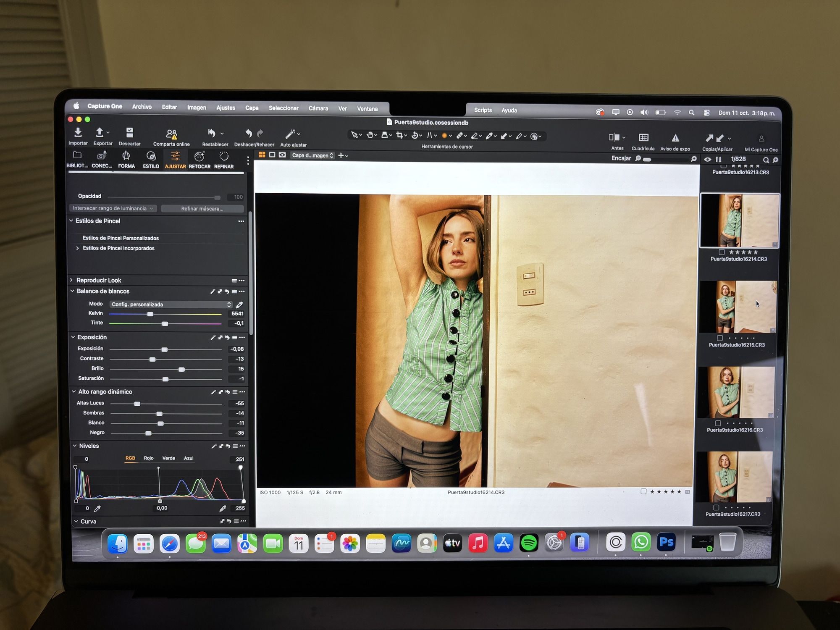Open the Capa menu

[252, 108]
